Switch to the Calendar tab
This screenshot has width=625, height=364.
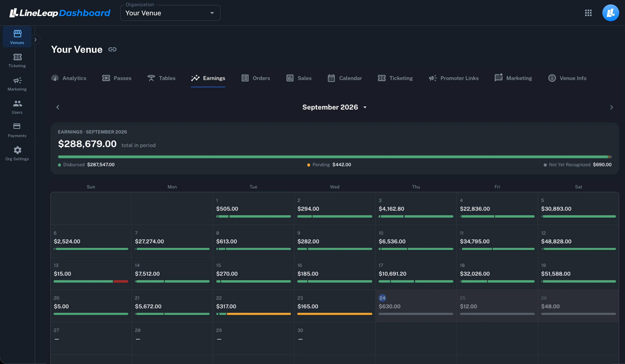coord(345,78)
